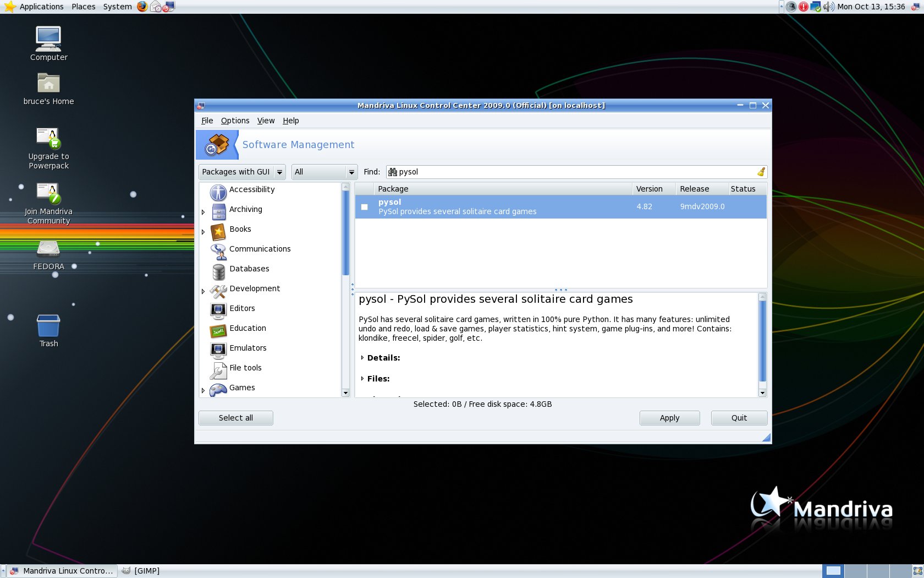Click the network status tray icon
Viewport: 924px width, 578px height.
[x=816, y=7]
